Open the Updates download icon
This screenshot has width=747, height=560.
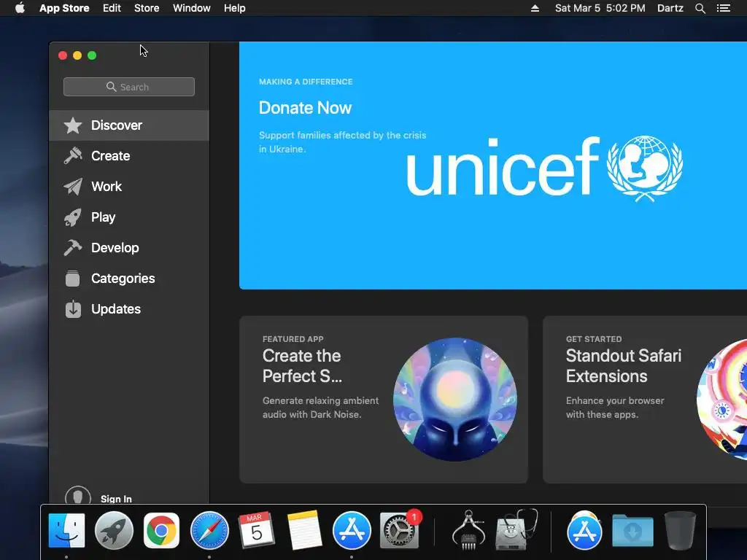point(73,309)
